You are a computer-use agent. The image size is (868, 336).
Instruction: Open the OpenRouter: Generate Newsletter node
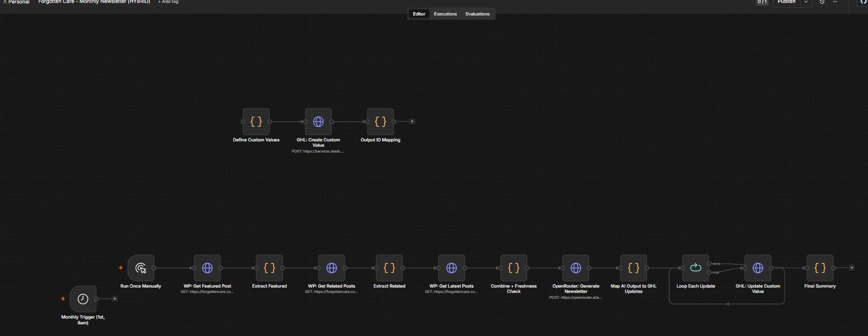tap(576, 268)
